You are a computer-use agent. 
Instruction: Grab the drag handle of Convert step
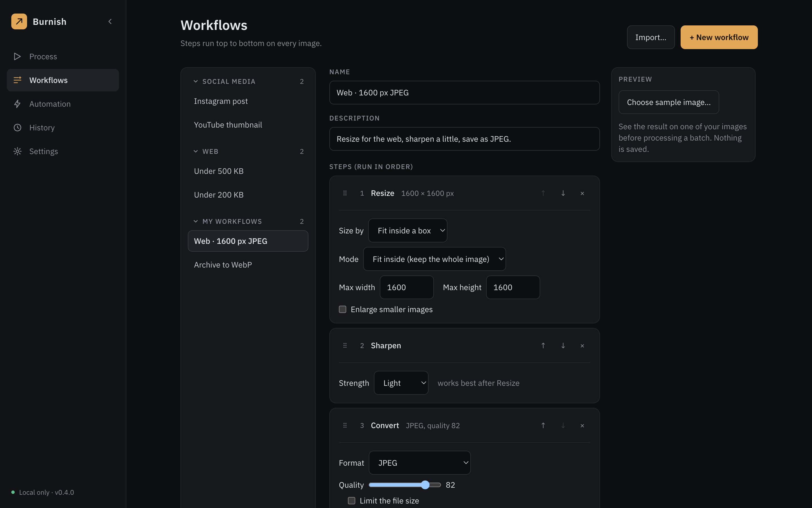tap(345, 425)
